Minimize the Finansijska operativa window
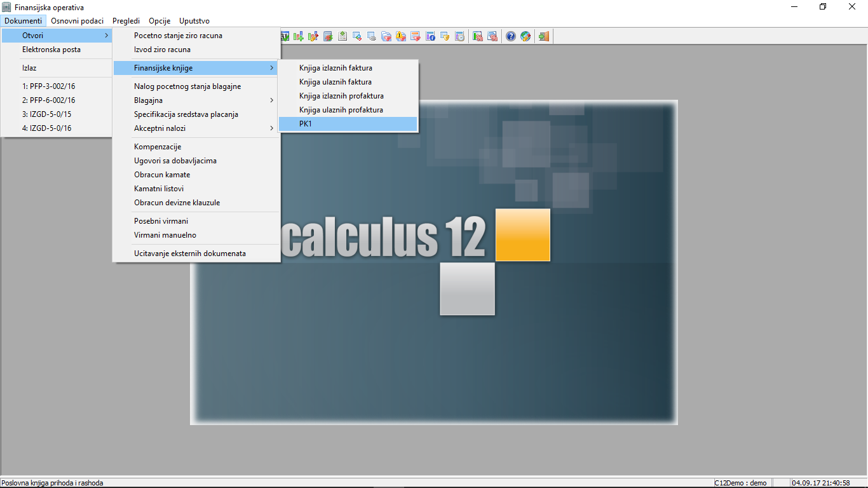The width and height of the screenshot is (868, 488). [794, 7]
